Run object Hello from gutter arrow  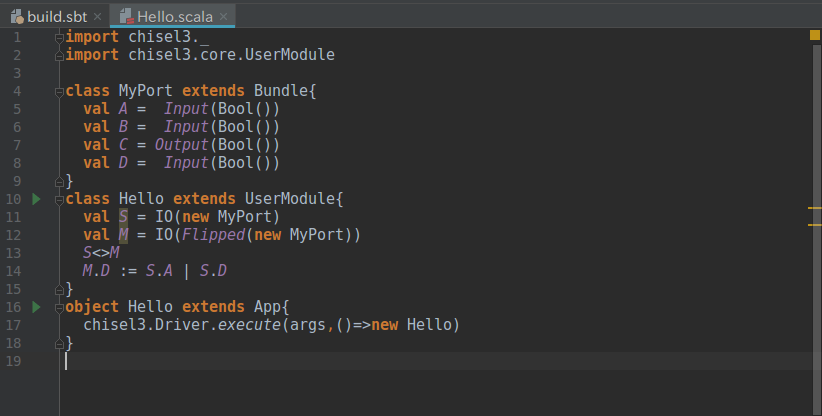click(36, 307)
